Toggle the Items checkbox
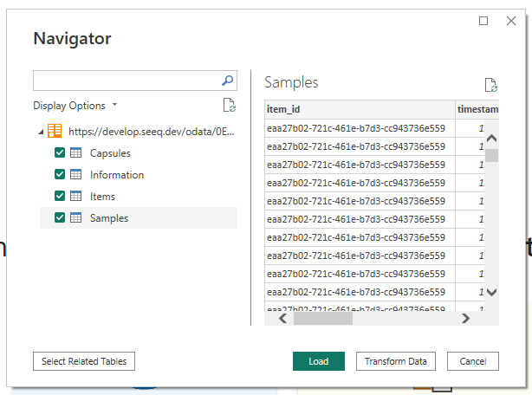The height and width of the screenshot is (395, 532). [60, 197]
